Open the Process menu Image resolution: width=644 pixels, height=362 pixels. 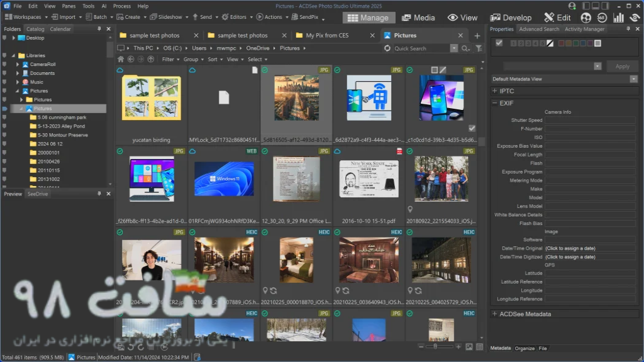[121, 6]
